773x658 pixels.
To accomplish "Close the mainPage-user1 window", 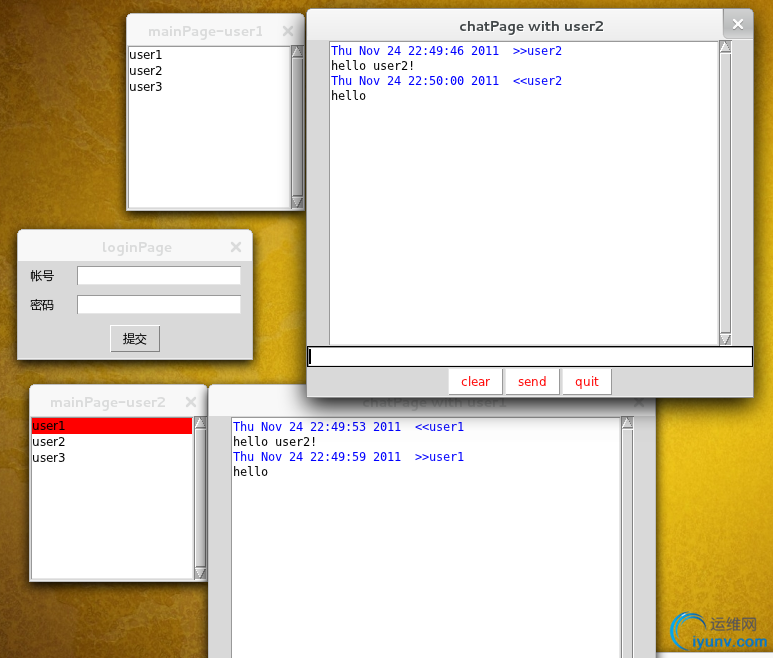I will [x=288, y=32].
